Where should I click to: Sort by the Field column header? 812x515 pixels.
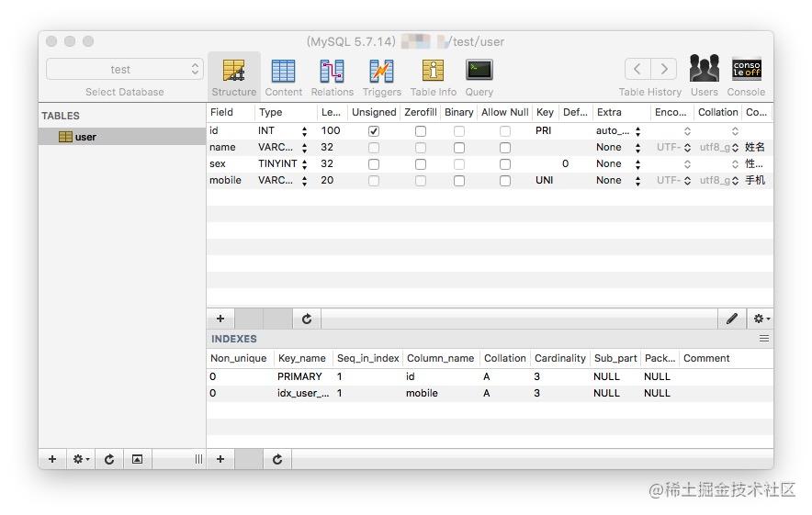click(x=231, y=112)
